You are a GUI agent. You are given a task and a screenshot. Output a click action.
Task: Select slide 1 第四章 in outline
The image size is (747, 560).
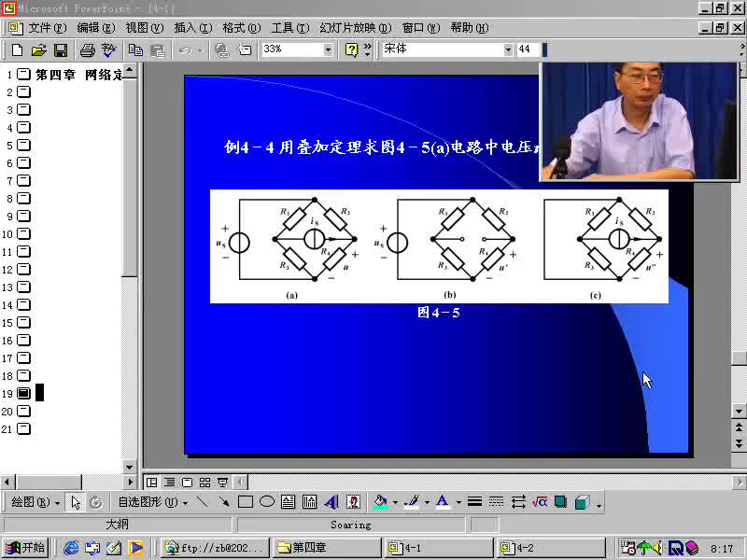coord(78,75)
